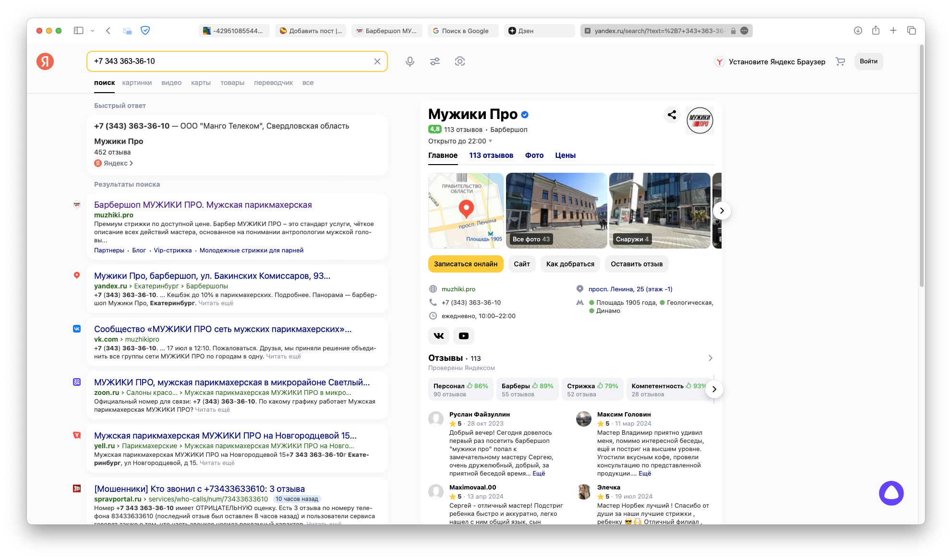Click the Сайт button
The height and width of the screenshot is (560, 952).
(x=522, y=264)
